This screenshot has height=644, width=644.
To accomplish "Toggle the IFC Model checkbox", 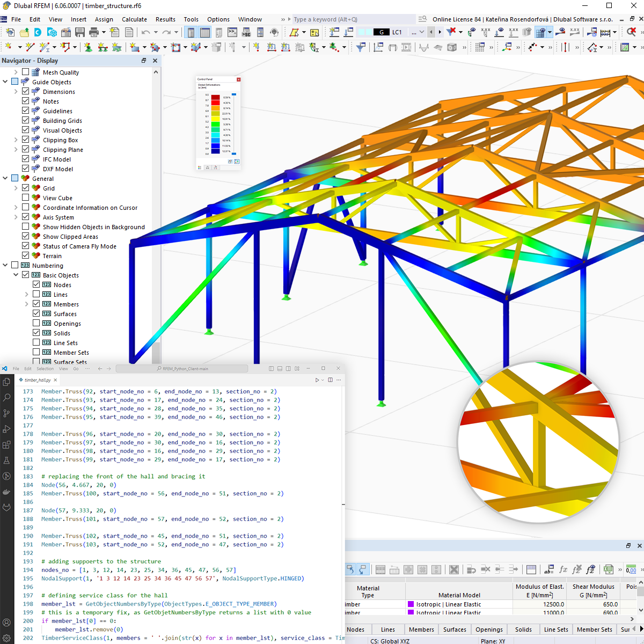I will [x=26, y=159].
